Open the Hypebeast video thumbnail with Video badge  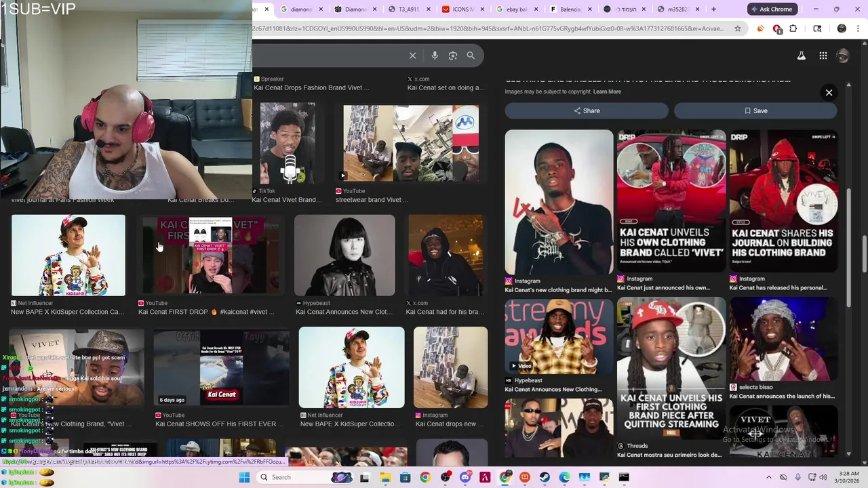click(559, 335)
